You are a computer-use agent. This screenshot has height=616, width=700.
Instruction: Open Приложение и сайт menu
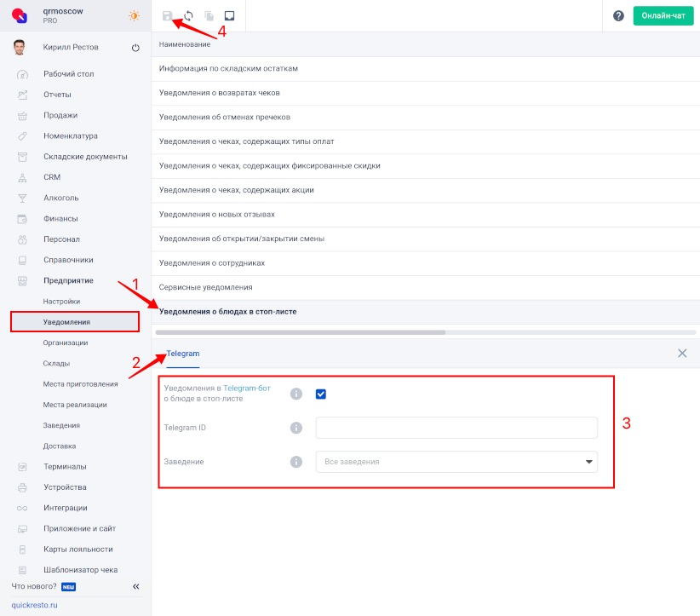[79, 529]
